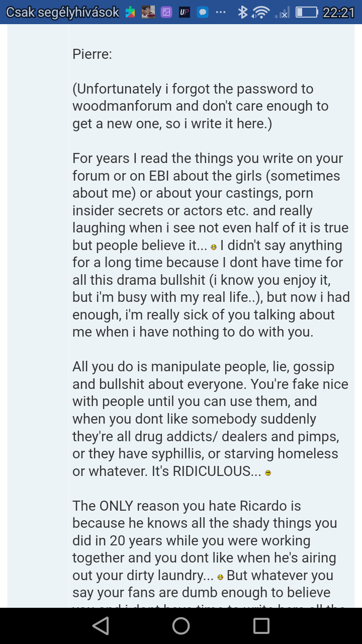Tap the blue chat message notification icon

click(203, 12)
